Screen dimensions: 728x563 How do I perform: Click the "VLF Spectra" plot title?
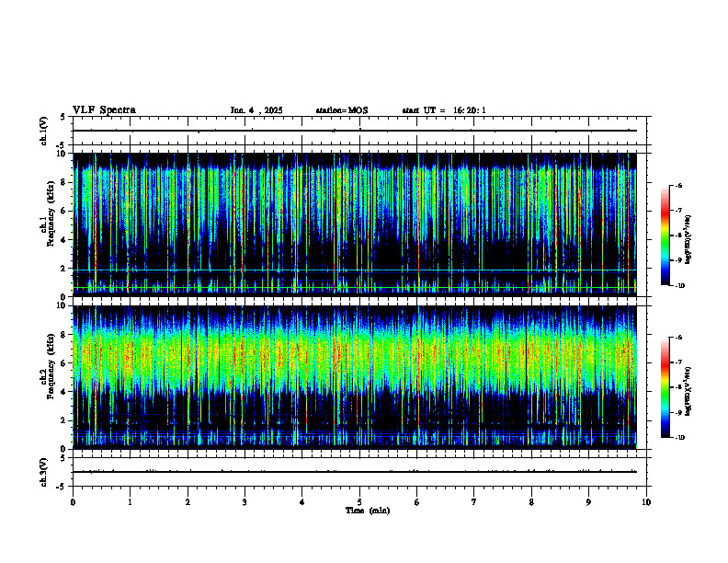click(104, 110)
